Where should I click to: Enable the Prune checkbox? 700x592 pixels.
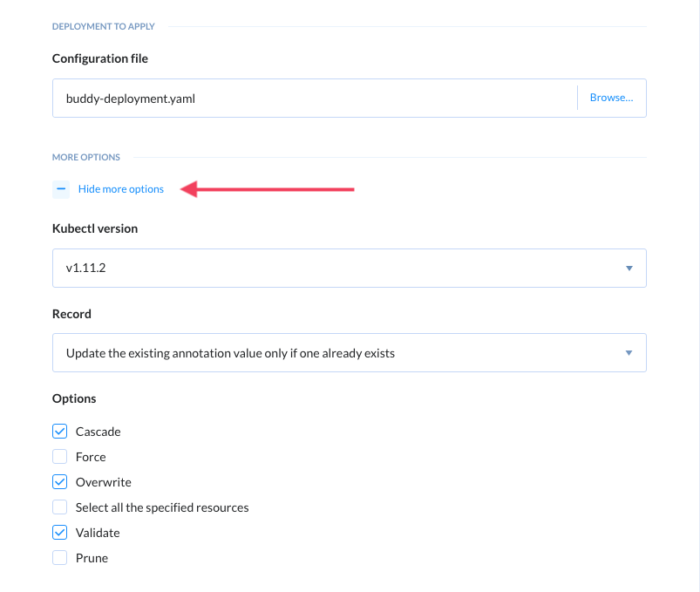click(x=60, y=558)
